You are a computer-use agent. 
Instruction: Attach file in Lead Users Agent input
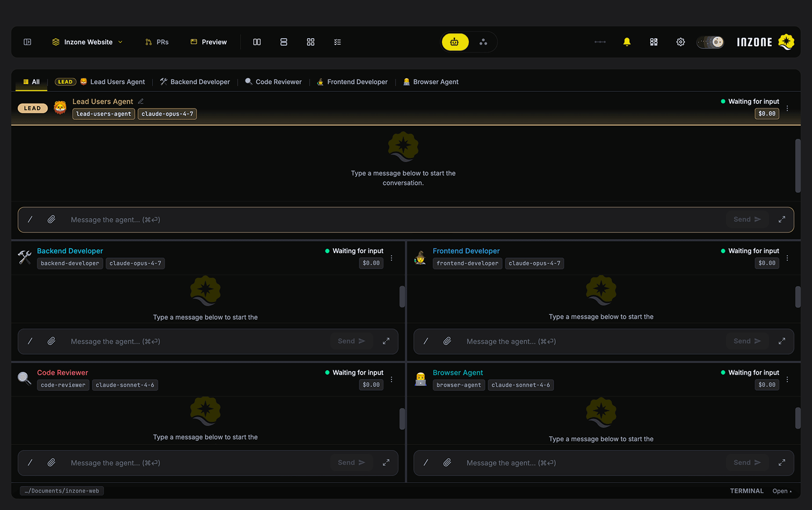click(x=52, y=219)
